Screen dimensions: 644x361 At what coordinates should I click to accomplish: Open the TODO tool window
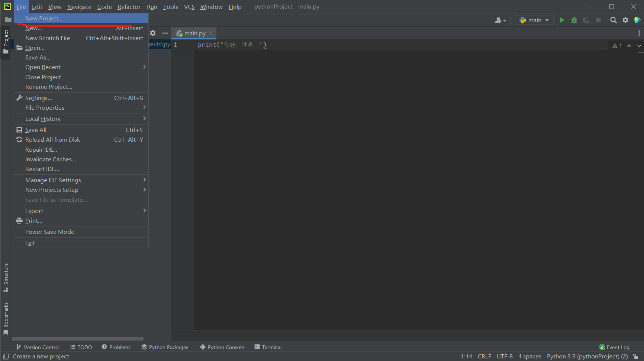[81, 347]
